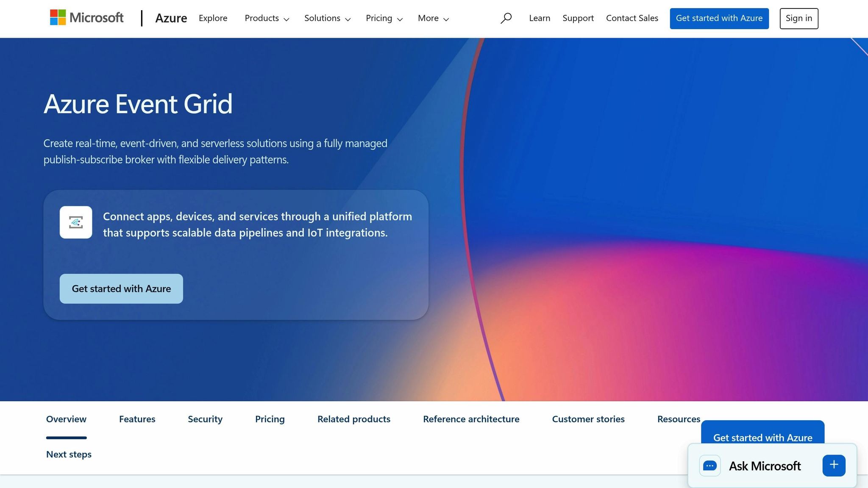Expand the Solutions dropdown
Image resolution: width=868 pixels, height=488 pixels.
coord(348,19)
